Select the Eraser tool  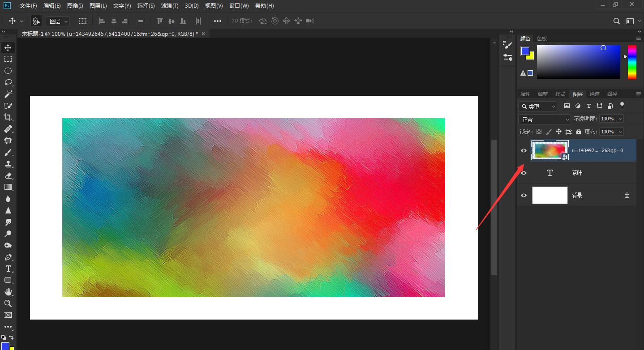tap(8, 175)
